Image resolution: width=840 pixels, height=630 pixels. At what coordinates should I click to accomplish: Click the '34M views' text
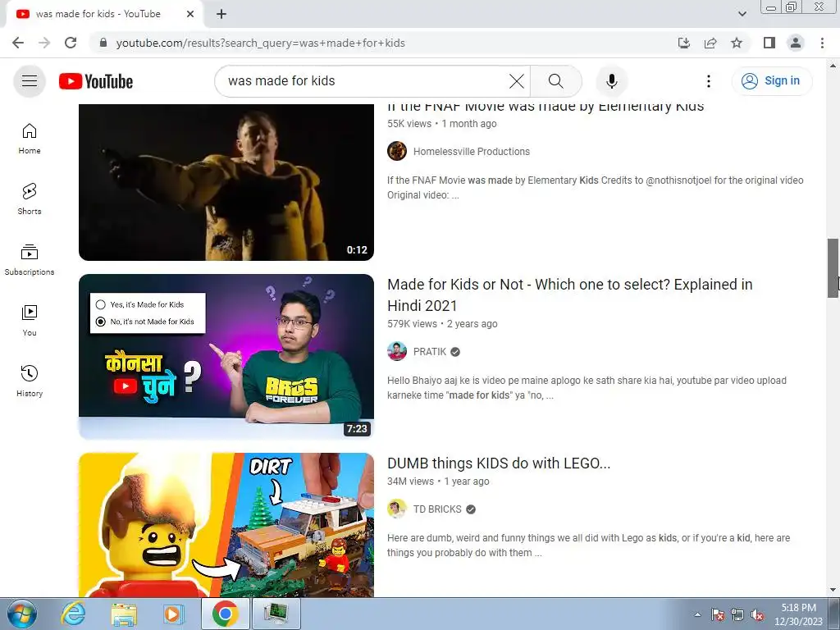410,482
